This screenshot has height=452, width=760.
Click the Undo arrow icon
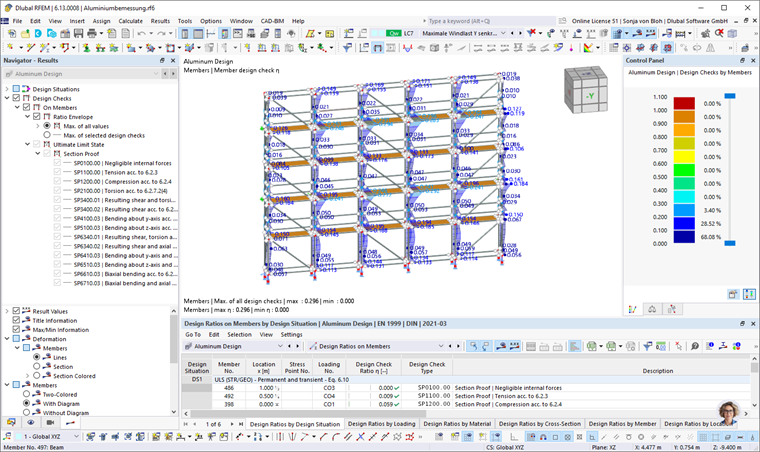click(143, 33)
